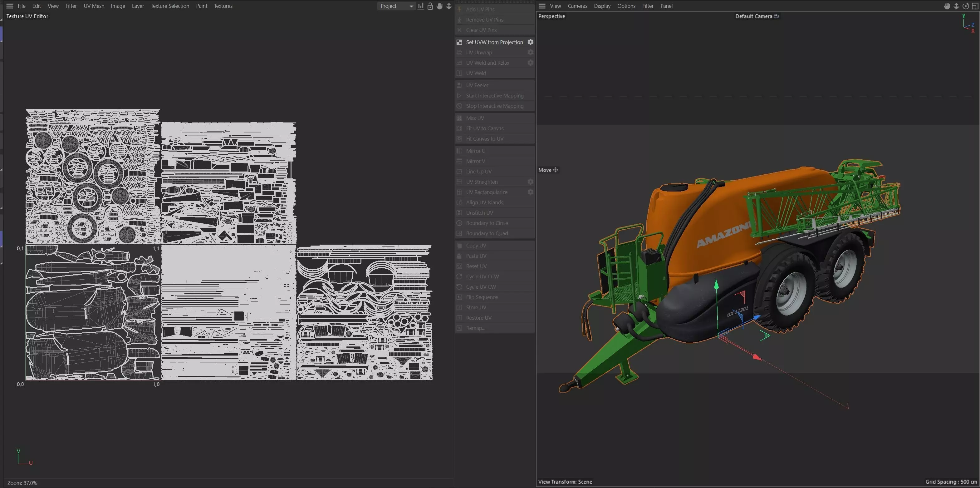The width and height of the screenshot is (980, 488).
Task: Open the Filter menu in UV editor
Action: (x=71, y=6)
